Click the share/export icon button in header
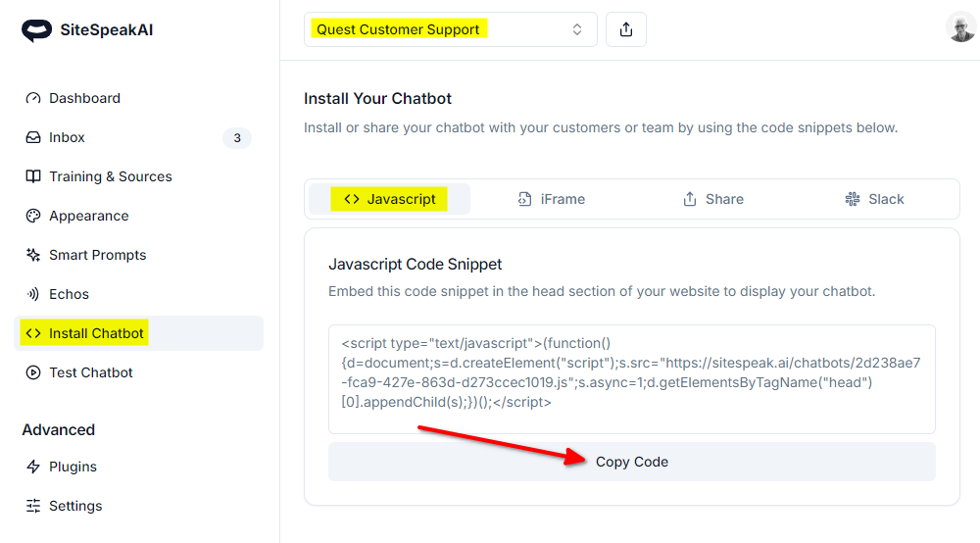The height and width of the screenshot is (543, 980). pyautogui.click(x=626, y=29)
